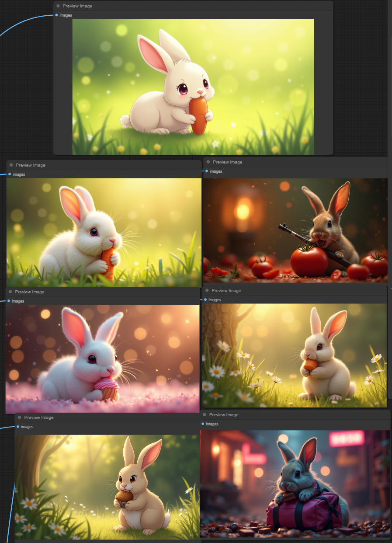Select images input port on daisy bunny node
Viewport: 392px width, 543px height.
tap(205, 300)
